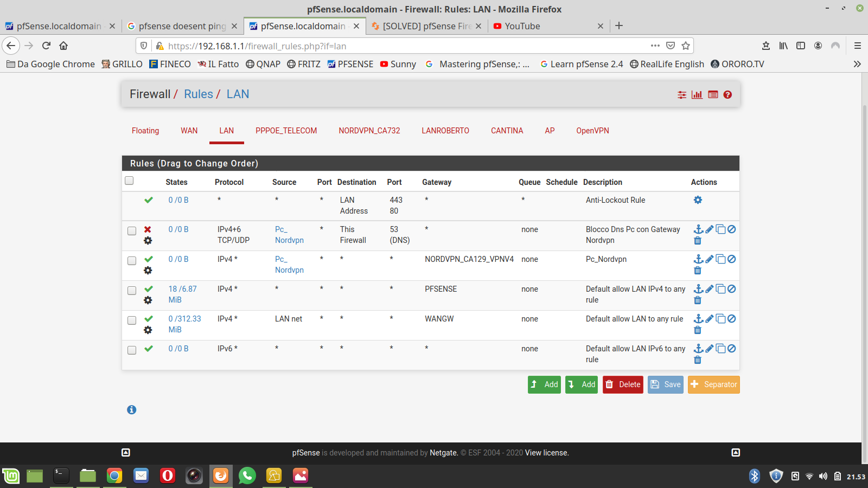The height and width of the screenshot is (488, 868).
Task: Switch to the CANTINA tab
Action: (507, 131)
